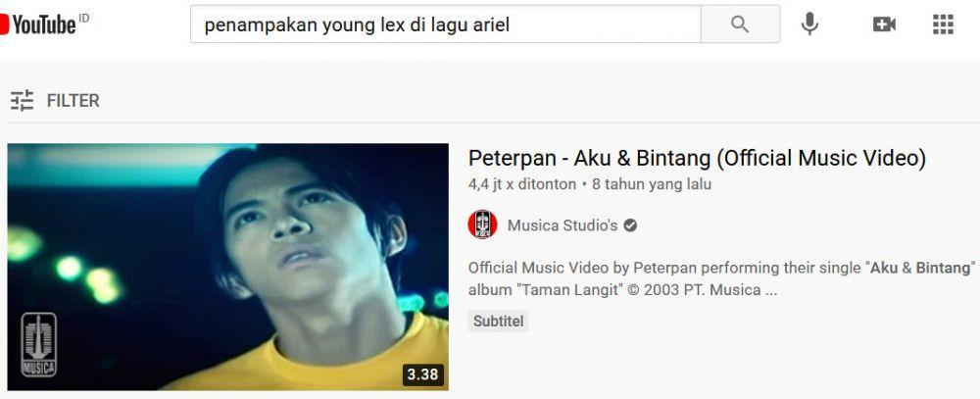Screen dimensions: 980x399
Task: Click the Subtitel badge
Action: (x=498, y=322)
